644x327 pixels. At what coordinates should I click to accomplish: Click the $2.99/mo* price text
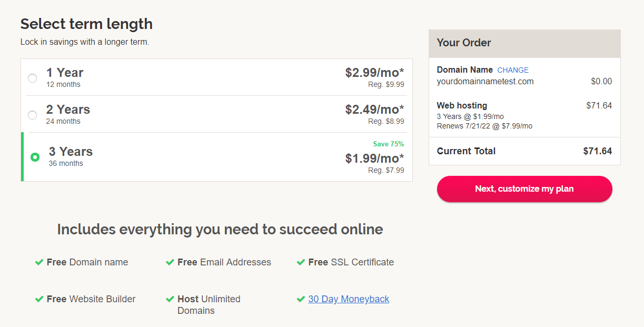(x=375, y=73)
